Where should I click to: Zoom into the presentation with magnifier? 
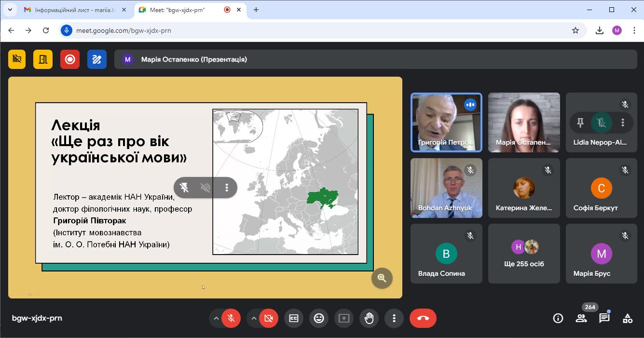[x=382, y=278]
